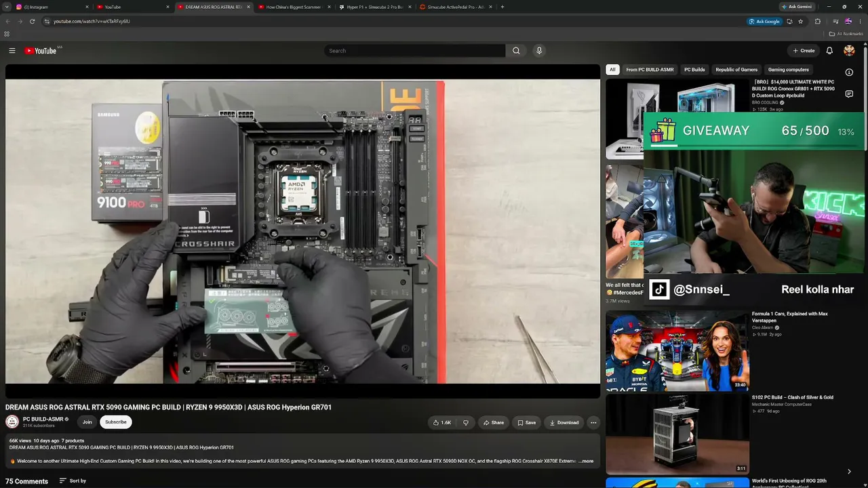The height and width of the screenshot is (488, 868).
Task: Open S102 PC Build – Clash title
Action: tap(793, 397)
